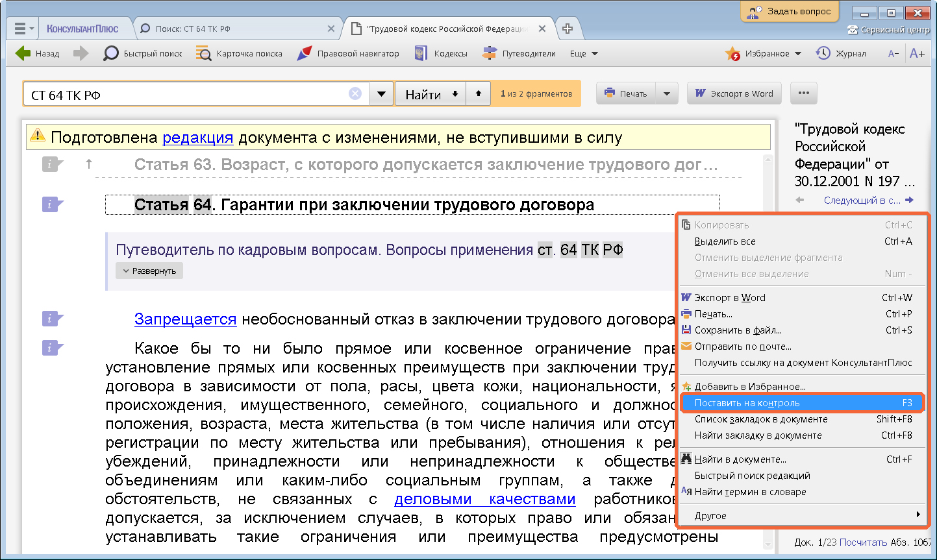Click Экспорт в Word button

734,93
